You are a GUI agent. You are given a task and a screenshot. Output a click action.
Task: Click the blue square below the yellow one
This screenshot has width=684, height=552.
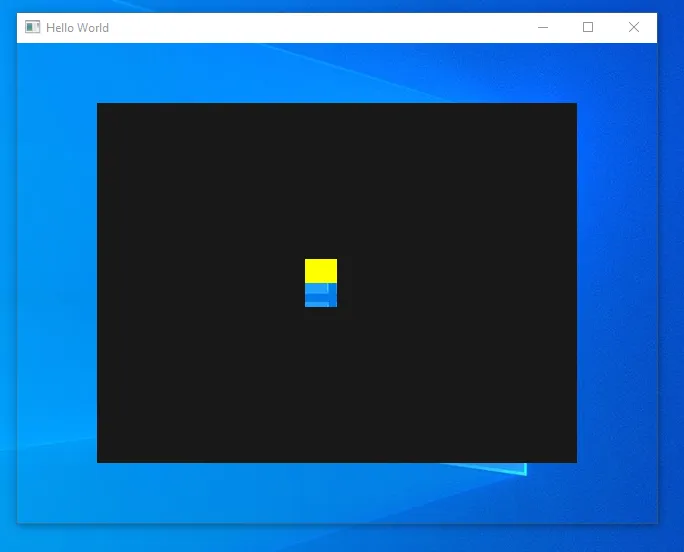[321, 295]
